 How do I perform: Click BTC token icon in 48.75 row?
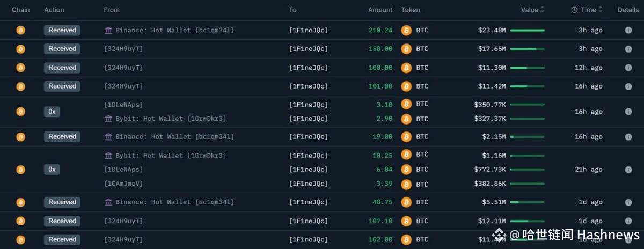(x=406, y=202)
